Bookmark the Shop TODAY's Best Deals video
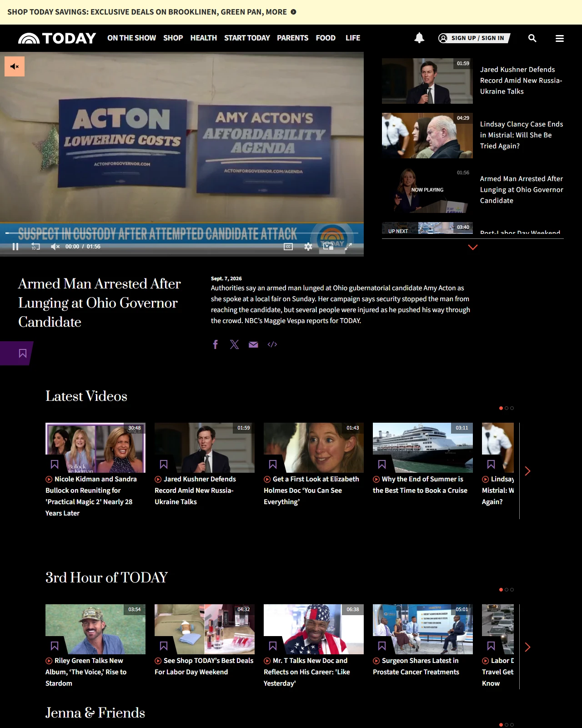The width and height of the screenshot is (582, 728). point(164,646)
